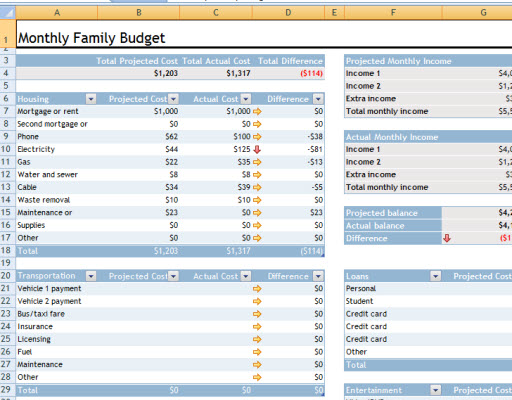Open the Transportation filter dropdown
This screenshot has width=512, height=400.
[91, 276]
